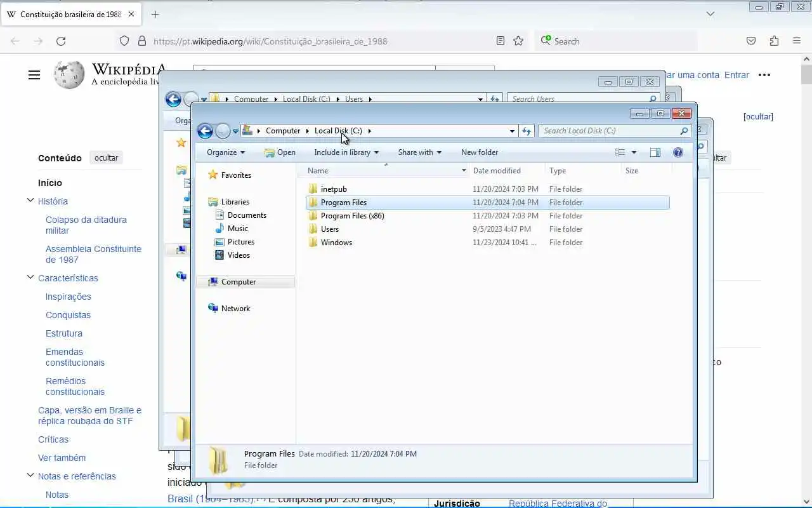Select the Windows folder
The height and width of the screenshot is (508, 812).
[x=336, y=243]
